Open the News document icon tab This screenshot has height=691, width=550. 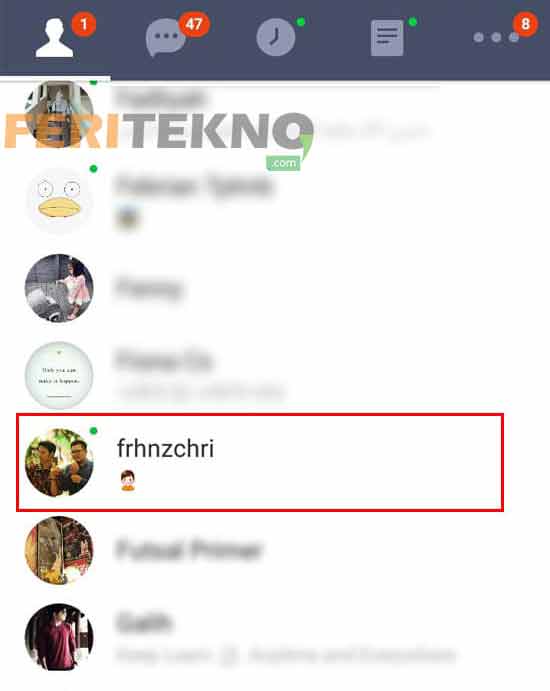click(x=387, y=38)
